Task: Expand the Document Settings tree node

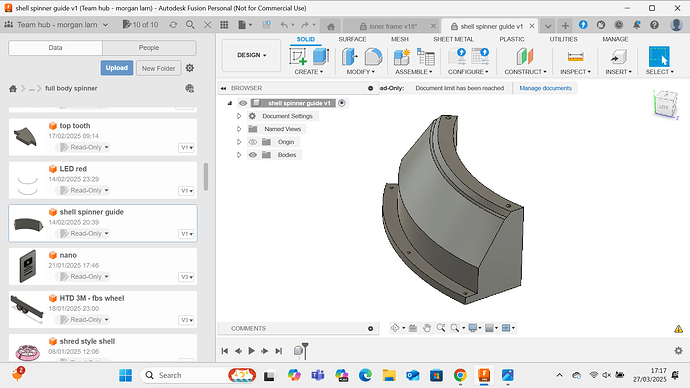Action: [x=239, y=116]
